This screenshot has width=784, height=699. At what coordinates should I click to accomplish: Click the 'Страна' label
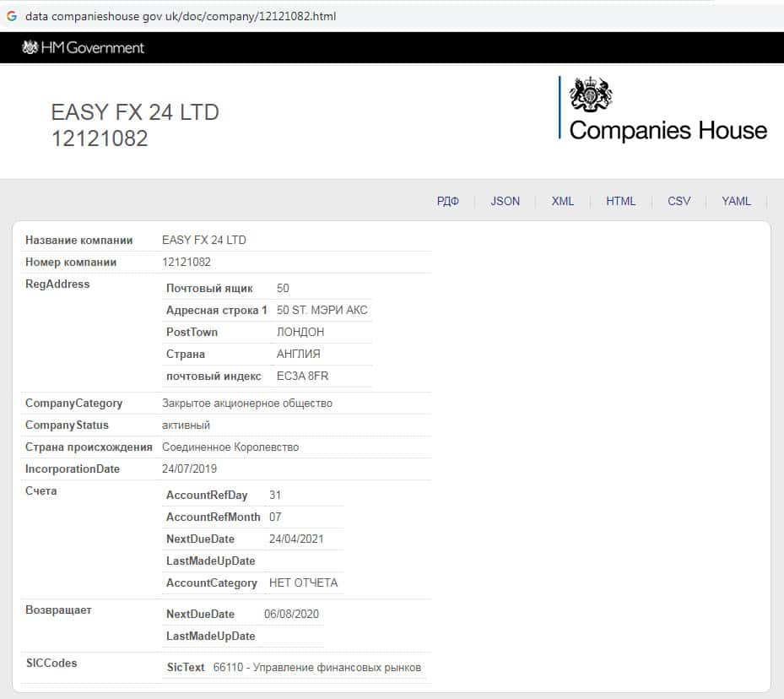[x=186, y=354]
